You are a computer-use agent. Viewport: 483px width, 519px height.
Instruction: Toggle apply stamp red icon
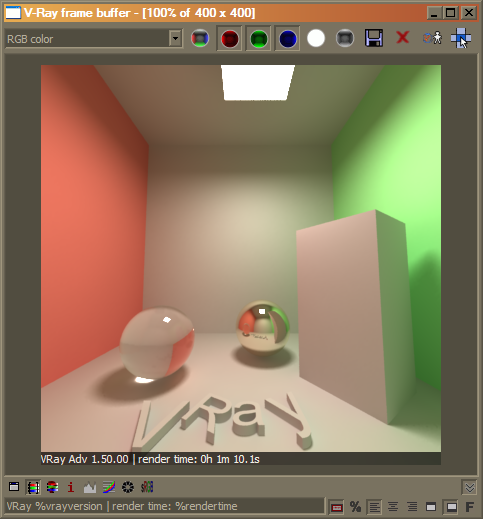[x=337, y=507]
